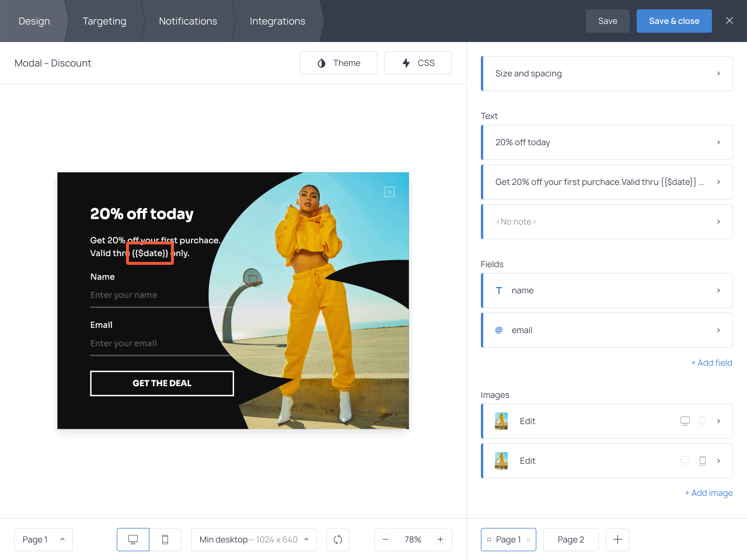Screen dimensions: 747x560
Task: Expand the Size and spacing settings
Action: [x=607, y=73]
